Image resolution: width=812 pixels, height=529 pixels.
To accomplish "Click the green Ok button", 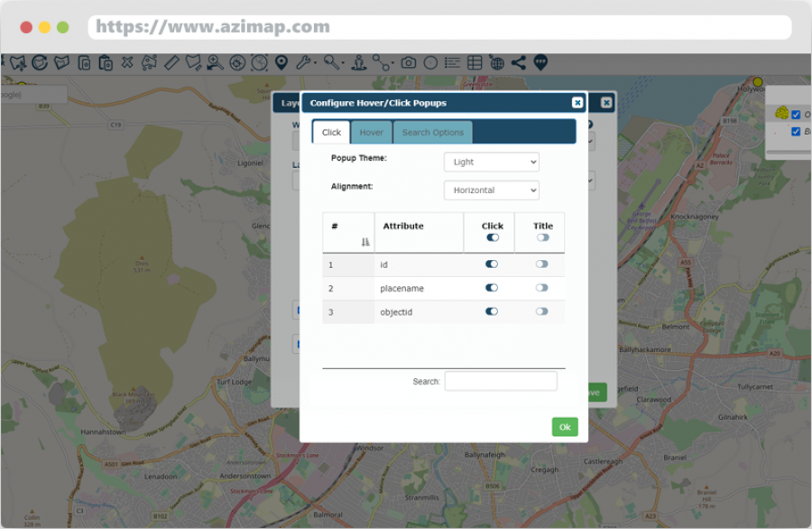I will 565,427.
